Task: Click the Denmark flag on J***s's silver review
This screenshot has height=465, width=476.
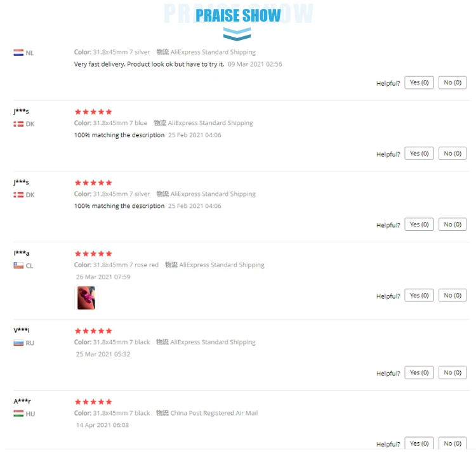Action: 18,195
